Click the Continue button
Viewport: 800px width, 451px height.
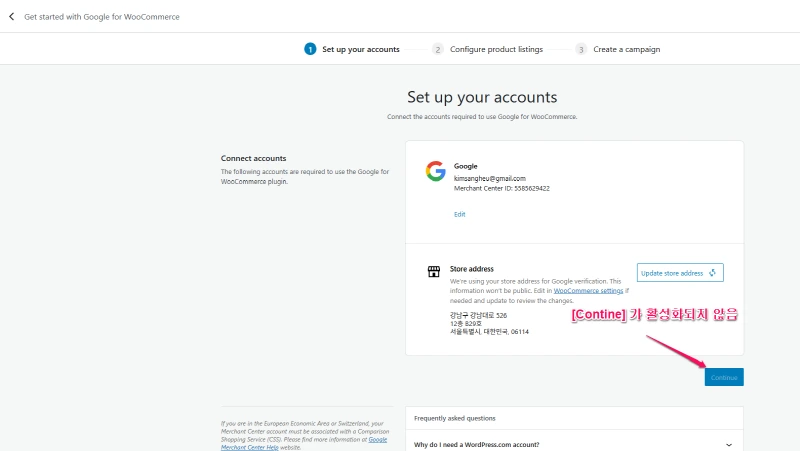[x=724, y=377]
